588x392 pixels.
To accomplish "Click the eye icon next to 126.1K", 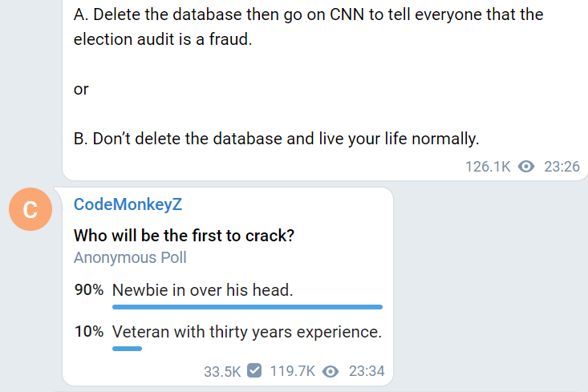I will coord(526,166).
